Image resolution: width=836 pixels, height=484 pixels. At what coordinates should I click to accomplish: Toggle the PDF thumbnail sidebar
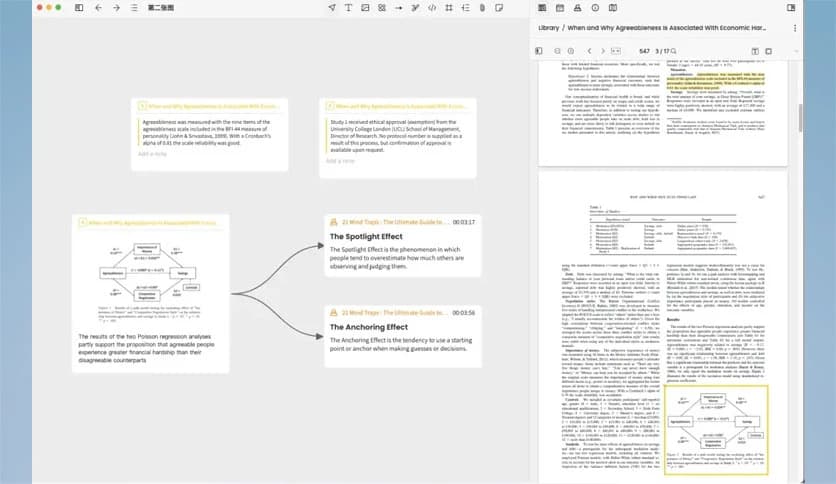(539, 51)
